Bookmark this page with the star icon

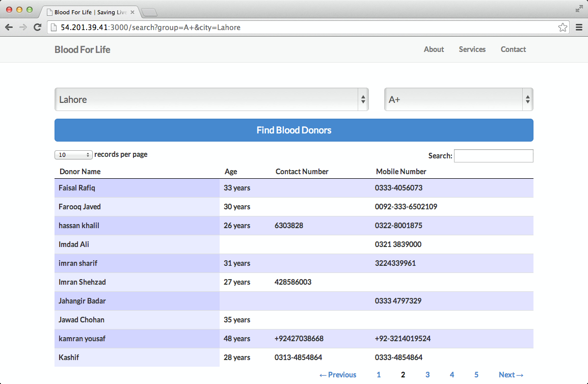pos(563,28)
